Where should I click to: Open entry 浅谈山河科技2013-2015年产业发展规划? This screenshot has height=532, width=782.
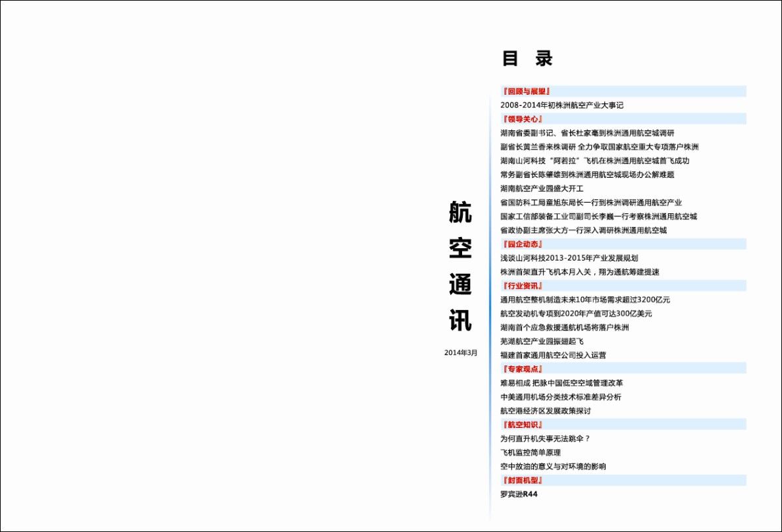coord(569,258)
